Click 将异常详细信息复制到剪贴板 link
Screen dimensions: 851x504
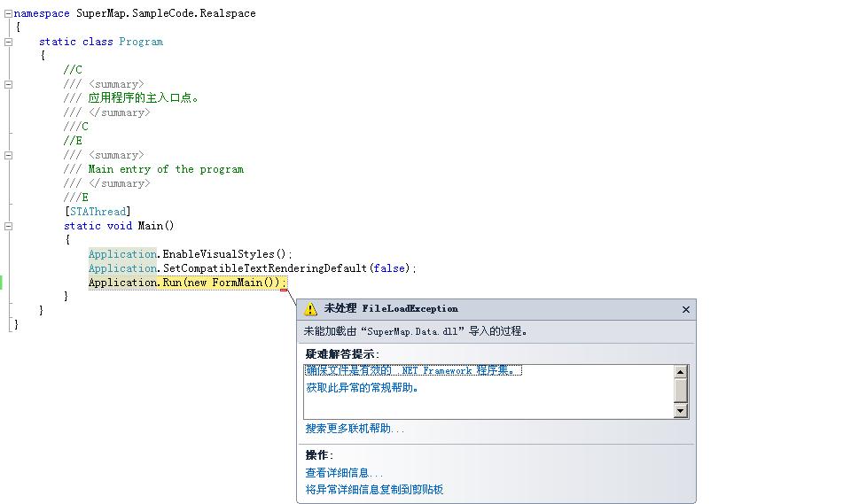(374, 490)
